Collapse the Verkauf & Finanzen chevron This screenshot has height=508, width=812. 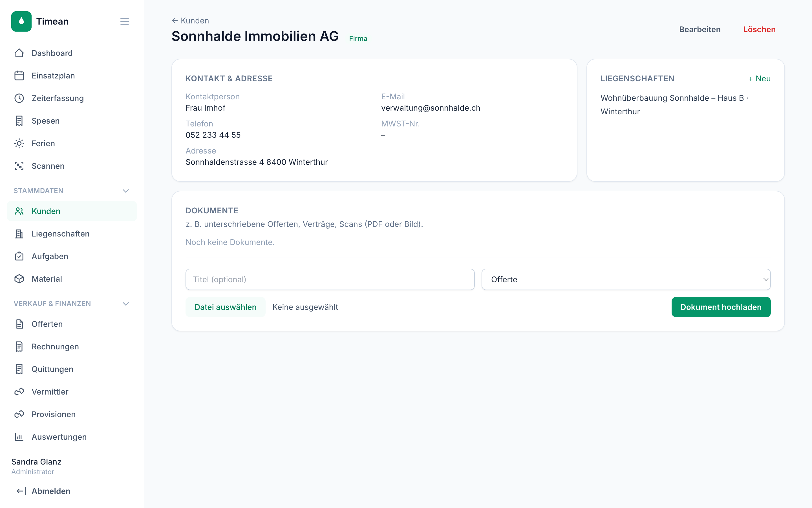point(126,304)
